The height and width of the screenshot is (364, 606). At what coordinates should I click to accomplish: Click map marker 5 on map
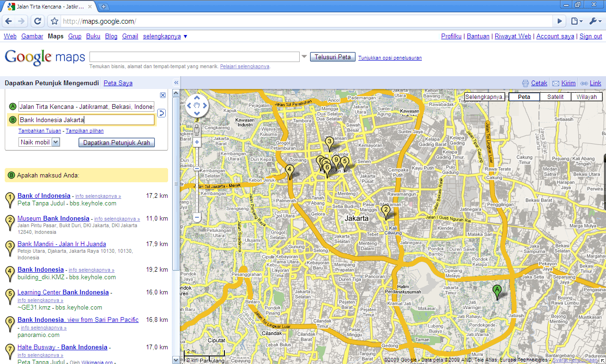345,163
